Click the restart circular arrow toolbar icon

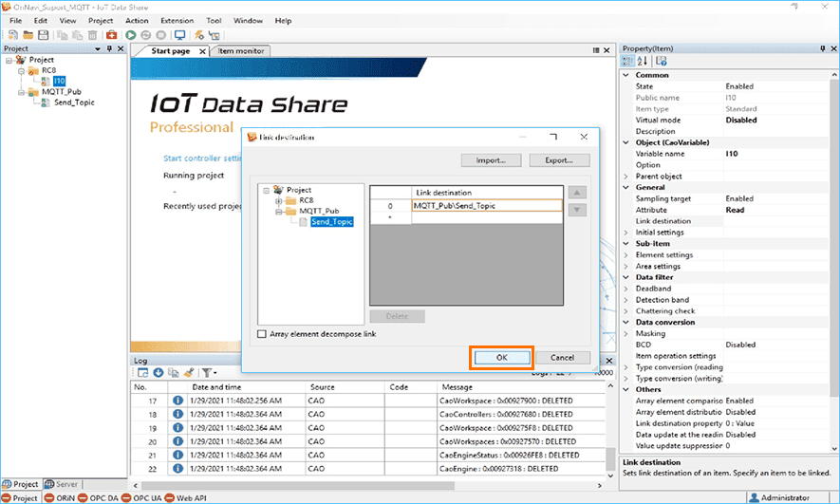(146, 35)
